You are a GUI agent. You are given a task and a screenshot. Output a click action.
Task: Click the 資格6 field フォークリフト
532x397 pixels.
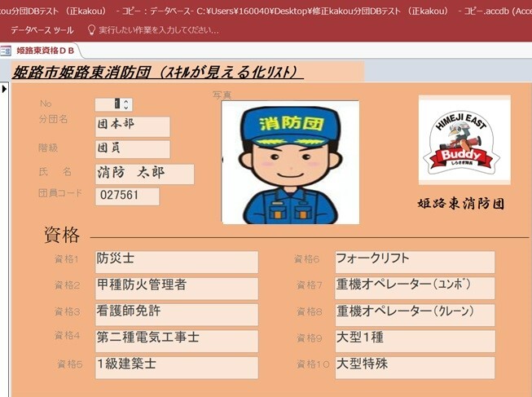tap(415, 262)
